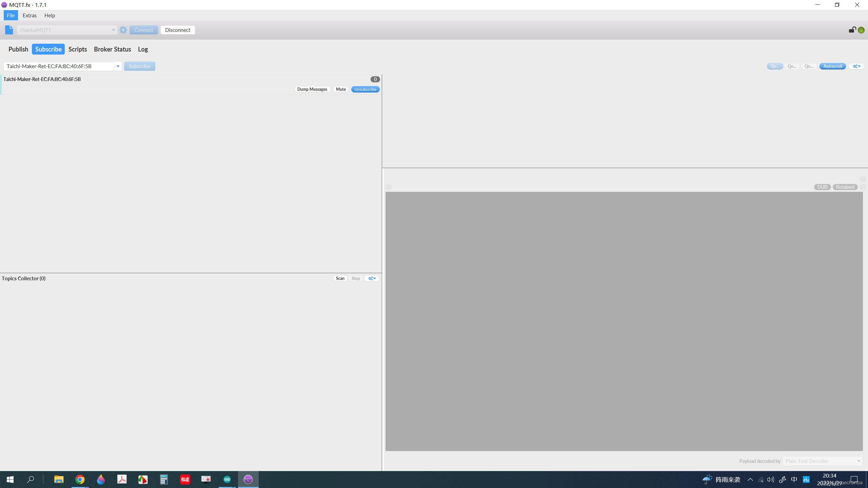Click the Disconnect icon button

tap(178, 30)
